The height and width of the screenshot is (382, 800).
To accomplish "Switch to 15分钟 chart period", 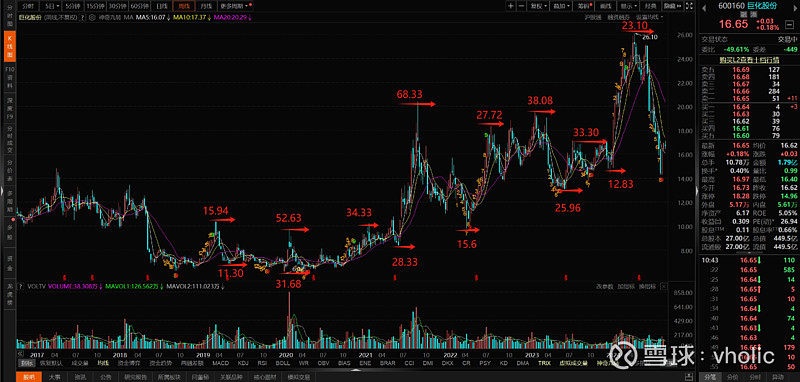I will (x=94, y=6).
